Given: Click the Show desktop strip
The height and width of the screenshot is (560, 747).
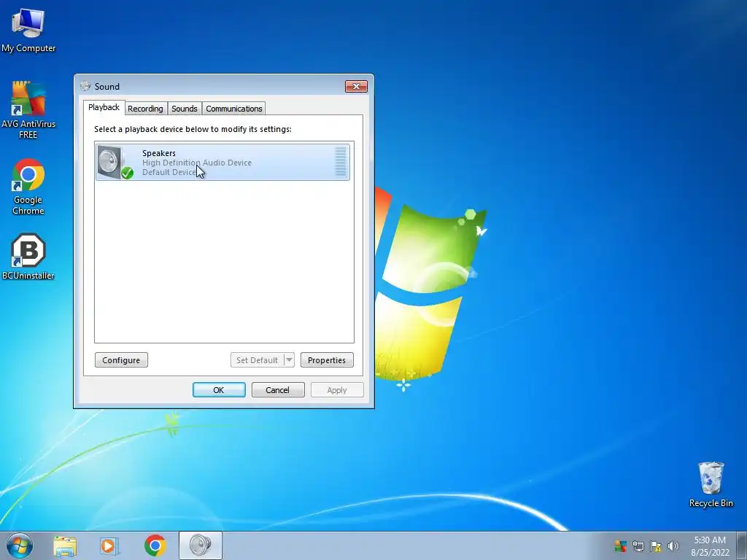Looking at the screenshot, I should tap(742, 545).
